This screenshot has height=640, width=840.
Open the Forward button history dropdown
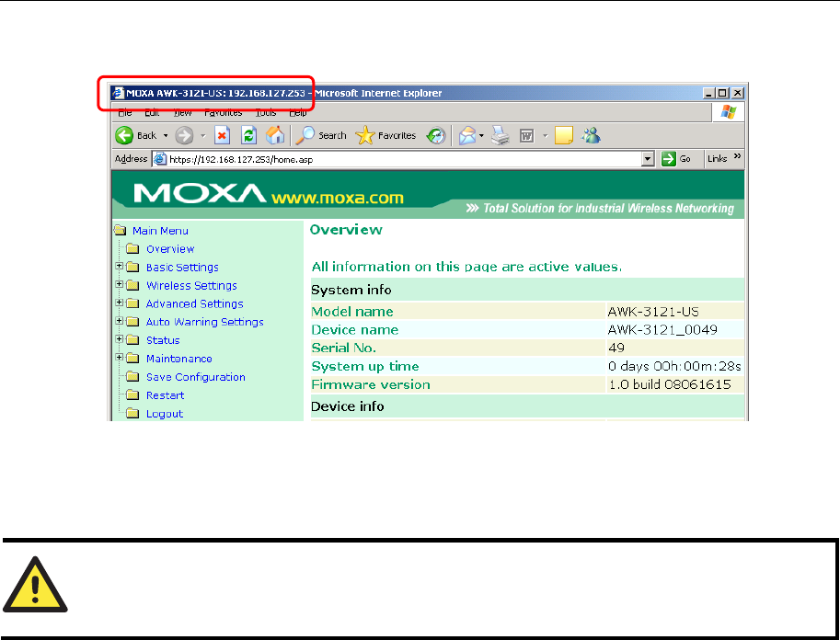pos(203,136)
